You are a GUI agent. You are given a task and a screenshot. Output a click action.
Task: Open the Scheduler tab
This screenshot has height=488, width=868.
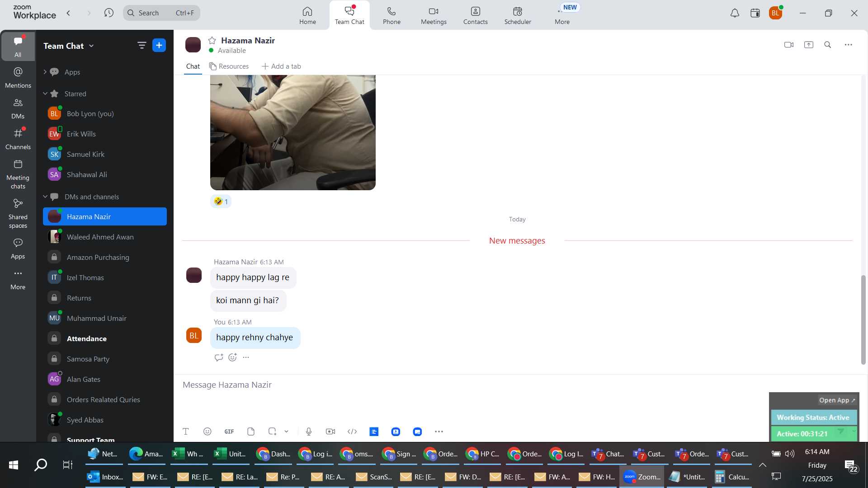518,15
